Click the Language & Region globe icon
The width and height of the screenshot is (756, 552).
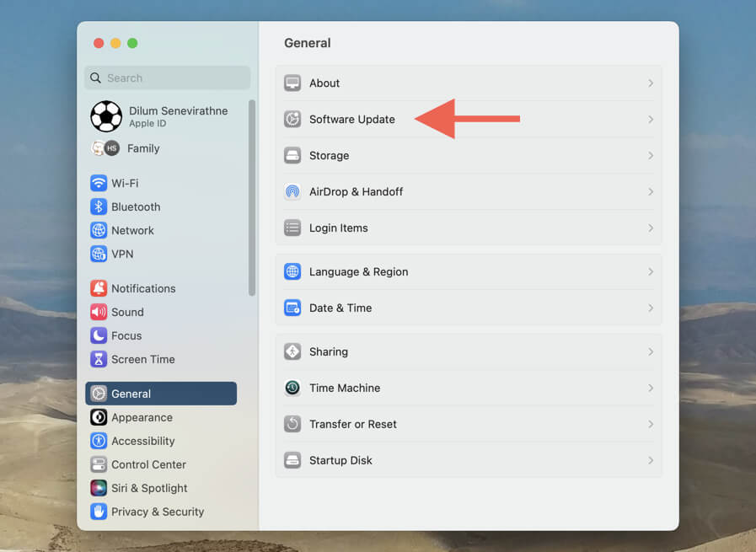click(x=292, y=271)
